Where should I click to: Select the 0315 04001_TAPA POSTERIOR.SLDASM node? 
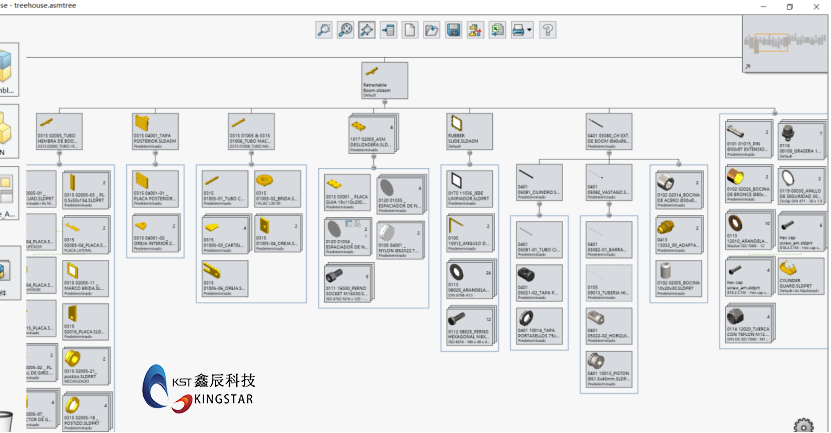[x=155, y=131]
